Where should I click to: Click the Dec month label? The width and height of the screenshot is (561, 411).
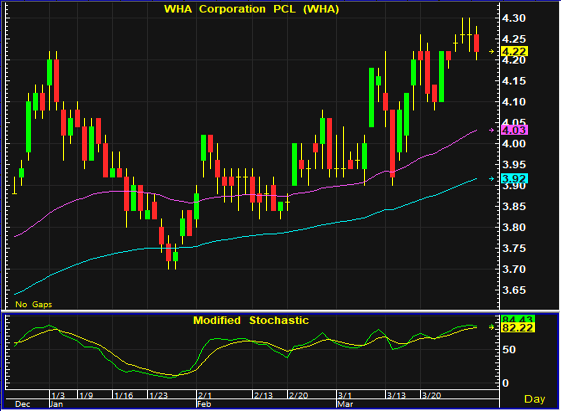23,404
